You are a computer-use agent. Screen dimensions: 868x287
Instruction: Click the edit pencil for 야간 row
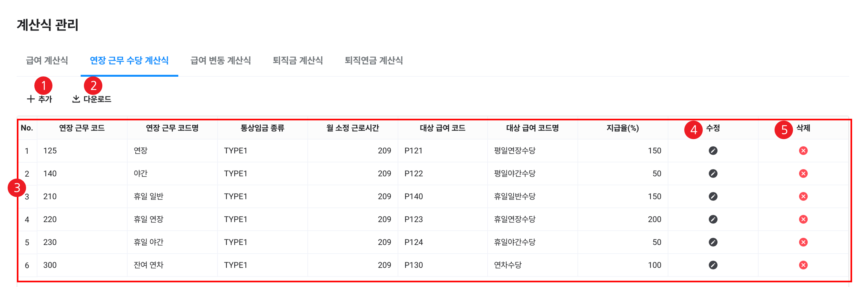pyautogui.click(x=713, y=174)
